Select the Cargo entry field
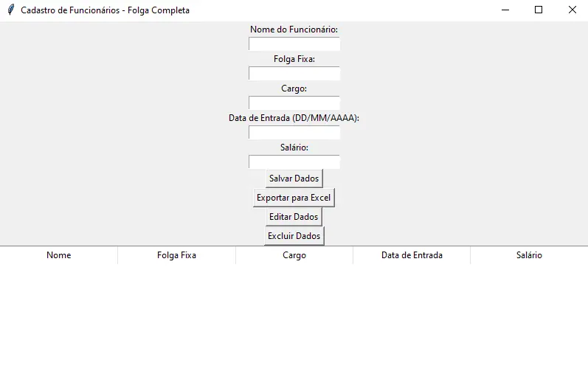588x388 pixels. [x=294, y=103]
